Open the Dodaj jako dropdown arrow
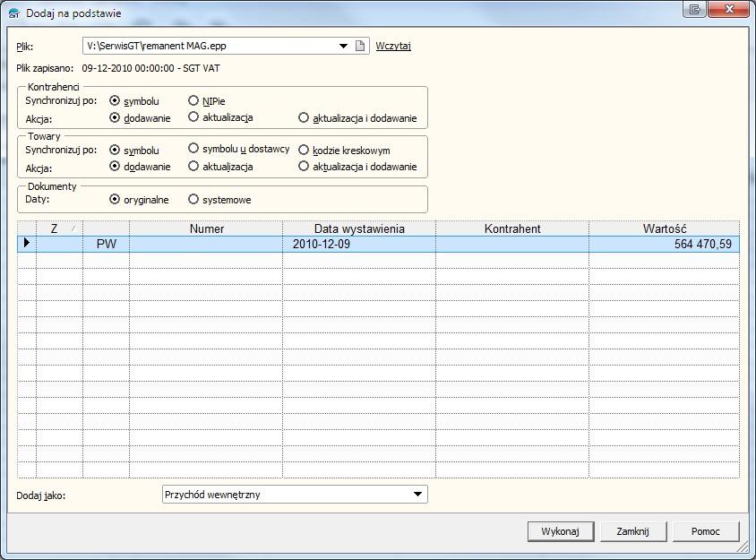 [417, 494]
